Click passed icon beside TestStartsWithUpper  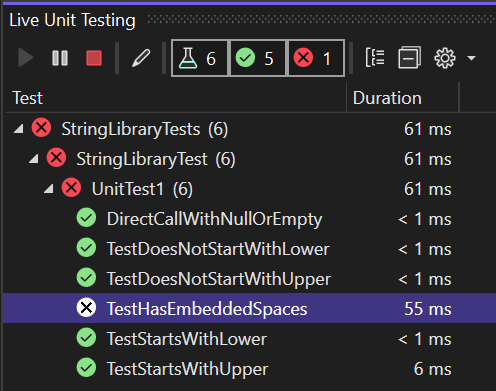[x=86, y=368]
